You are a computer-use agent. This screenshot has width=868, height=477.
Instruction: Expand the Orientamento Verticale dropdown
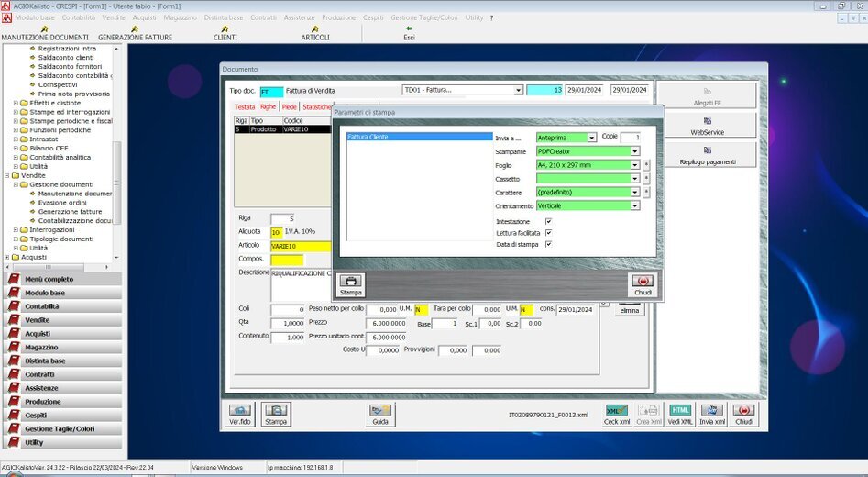click(634, 205)
